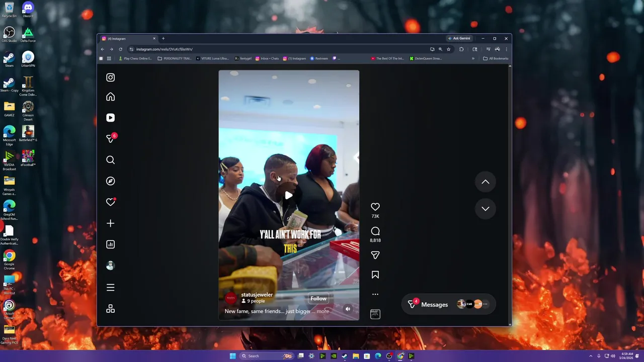Image resolution: width=644 pixels, height=362 pixels.
Task: Like the reel with the heart icon
Action: [375, 207]
